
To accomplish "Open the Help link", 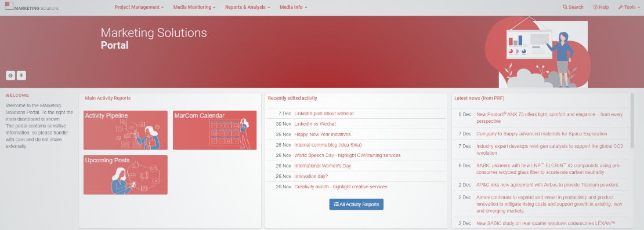I will [600, 7].
